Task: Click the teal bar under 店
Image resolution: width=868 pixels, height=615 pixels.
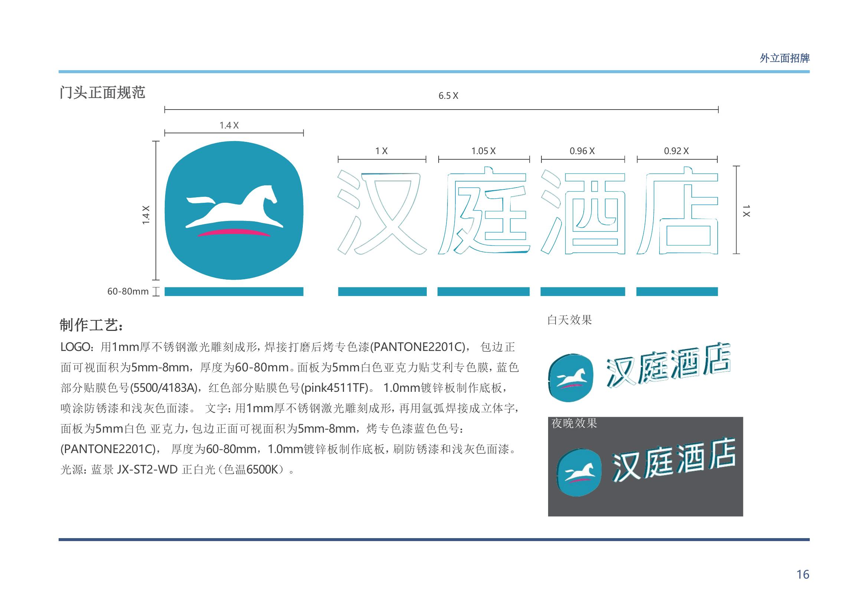Action: 677,292
